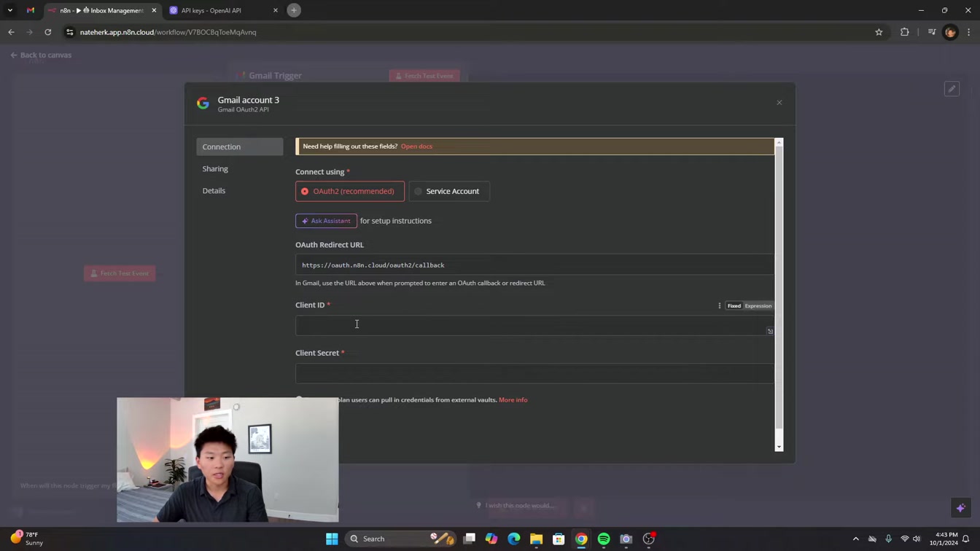Viewport: 980px width, 551px height.
Task: Open the recording app with red dot
Action: 649,539
